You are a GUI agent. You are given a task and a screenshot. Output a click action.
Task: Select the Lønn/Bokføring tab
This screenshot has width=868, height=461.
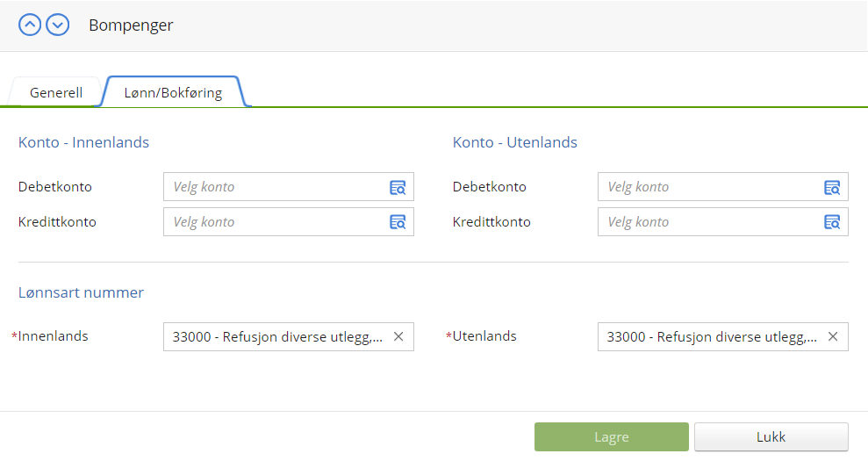pos(173,92)
